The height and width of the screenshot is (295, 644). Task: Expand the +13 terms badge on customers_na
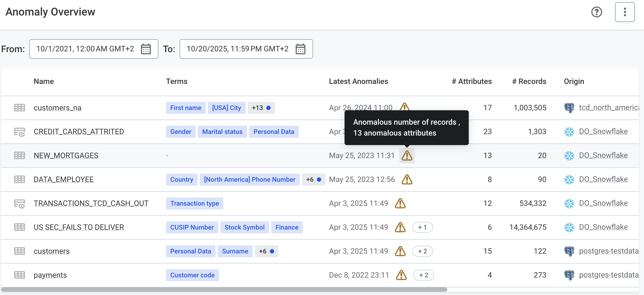[261, 108]
